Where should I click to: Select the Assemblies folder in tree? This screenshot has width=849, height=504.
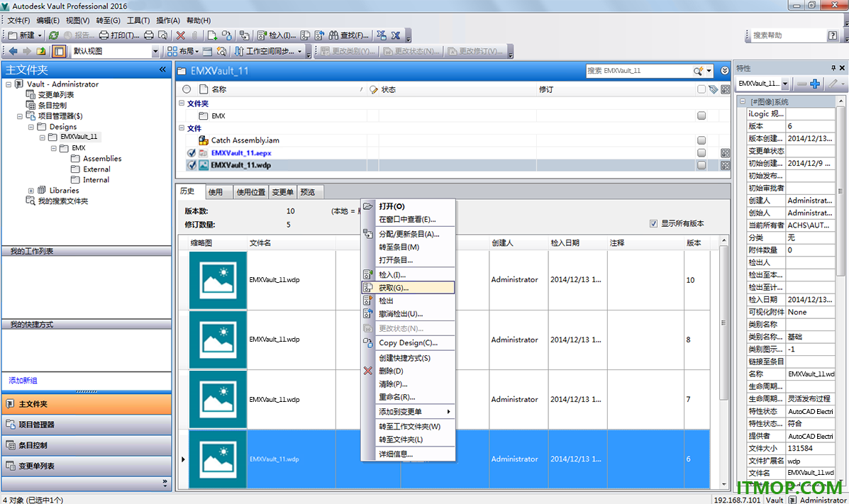pyautogui.click(x=102, y=159)
